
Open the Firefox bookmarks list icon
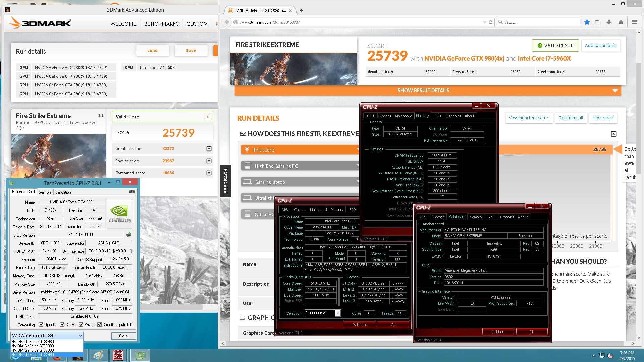pyautogui.click(x=597, y=22)
